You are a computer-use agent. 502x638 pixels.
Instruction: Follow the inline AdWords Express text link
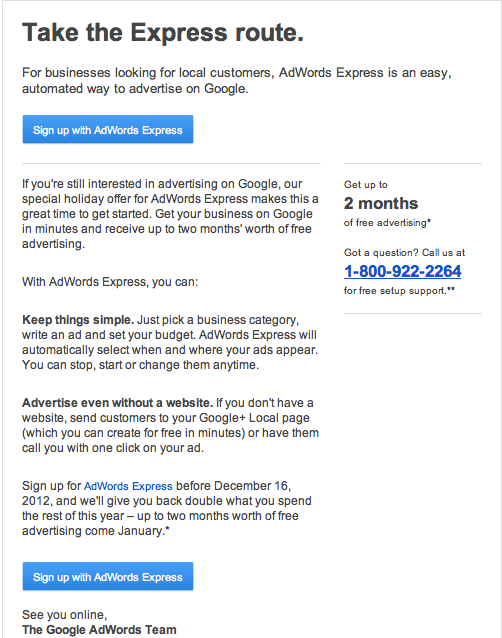128,486
